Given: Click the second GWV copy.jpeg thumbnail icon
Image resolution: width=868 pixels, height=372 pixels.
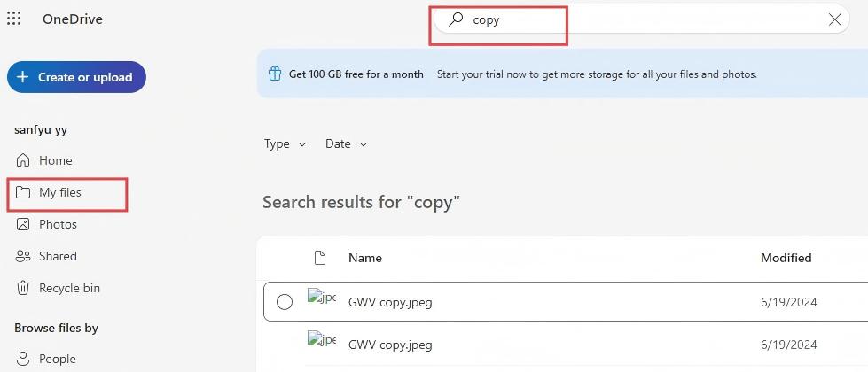Looking at the screenshot, I should tap(321, 340).
